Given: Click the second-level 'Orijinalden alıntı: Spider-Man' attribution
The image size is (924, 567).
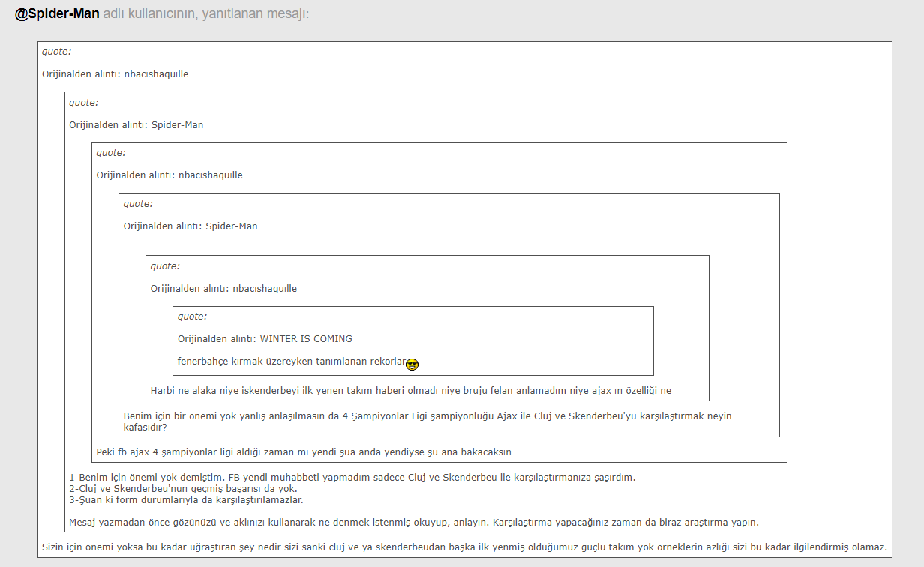Looking at the screenshot, I should [136, 125].
